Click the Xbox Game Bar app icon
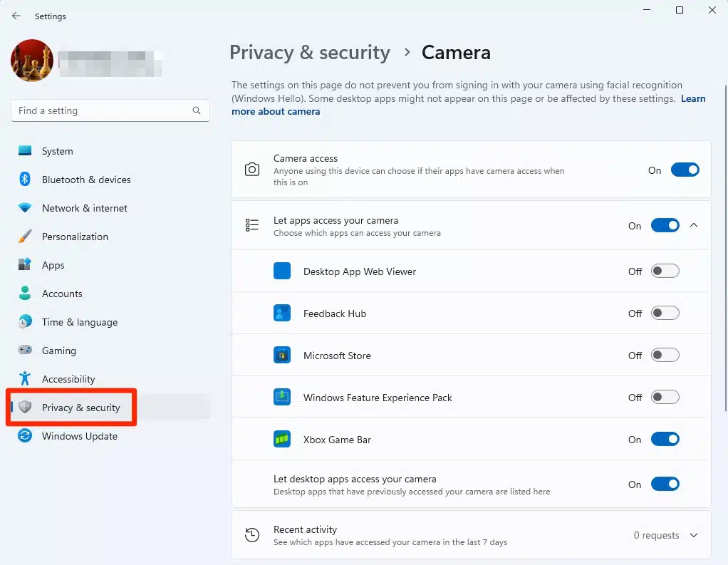 pyautogui.click(x=282, y=440)
